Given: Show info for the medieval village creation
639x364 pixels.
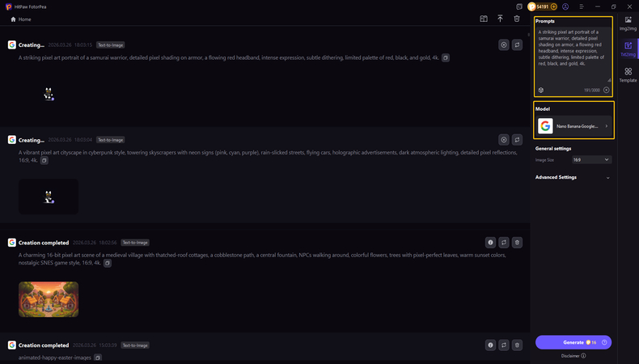Looking at the screenshot, I should [490, 242].
